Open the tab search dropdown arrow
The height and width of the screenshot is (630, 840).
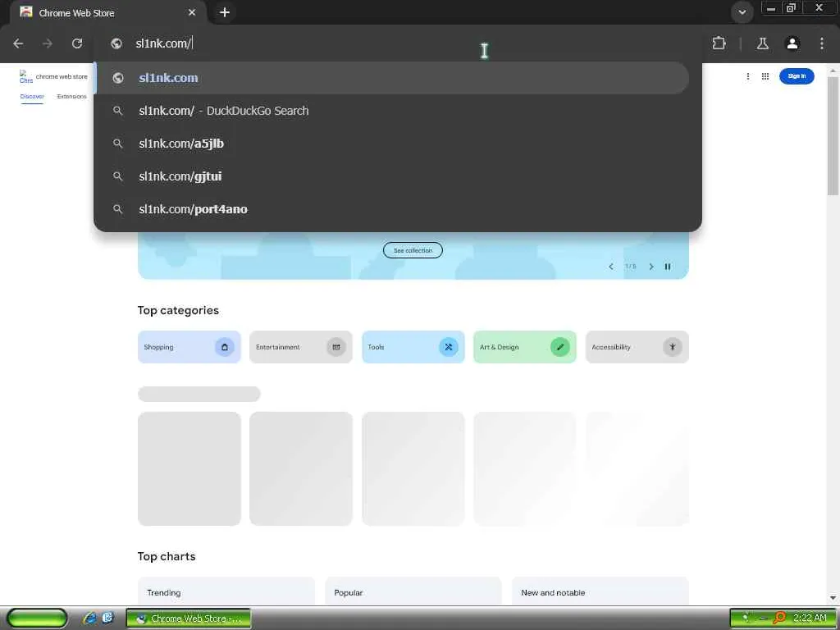coord(742,11)
